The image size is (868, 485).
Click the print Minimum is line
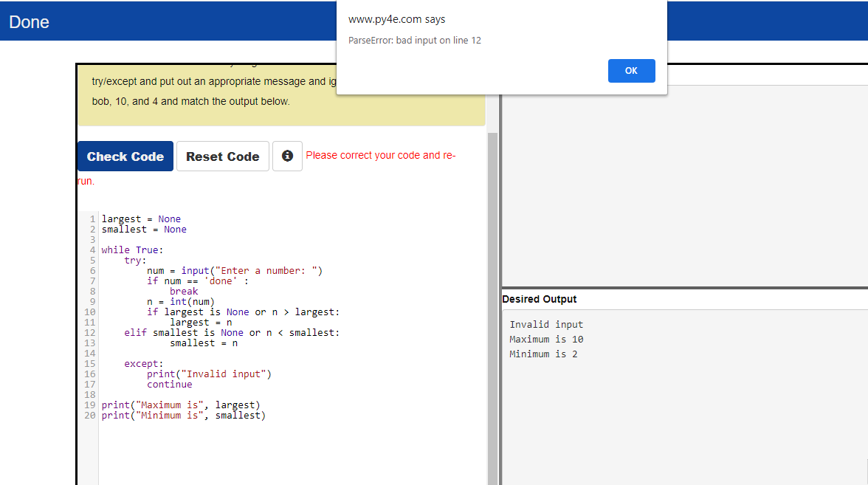pos(185,415)
